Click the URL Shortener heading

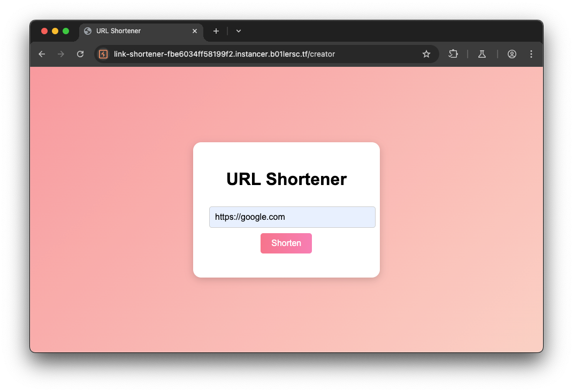(287, 179)
